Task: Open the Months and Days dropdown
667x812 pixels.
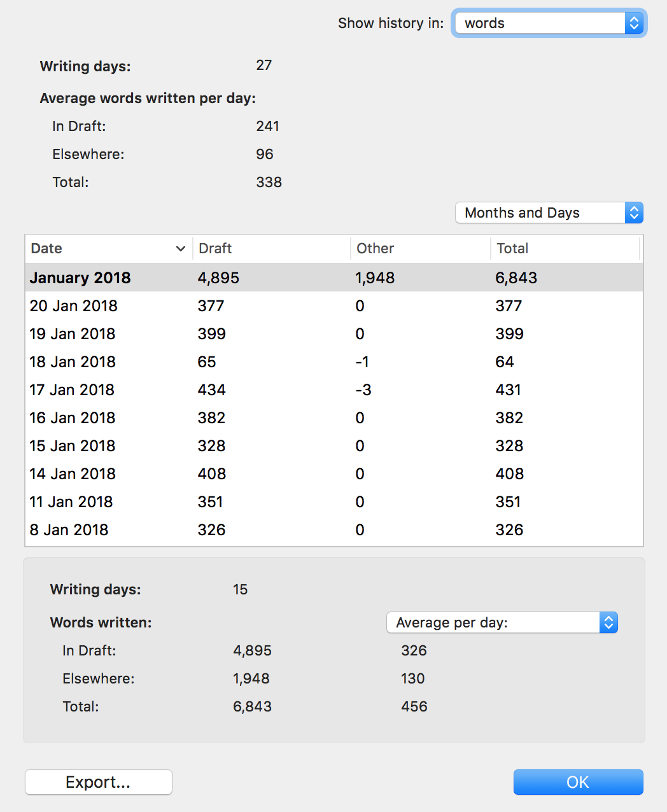Action: point(549,213)
